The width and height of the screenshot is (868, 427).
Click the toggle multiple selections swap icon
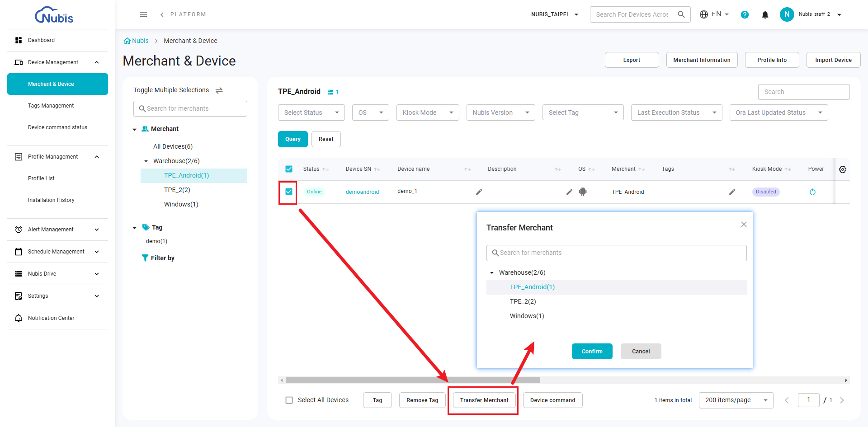219,90
